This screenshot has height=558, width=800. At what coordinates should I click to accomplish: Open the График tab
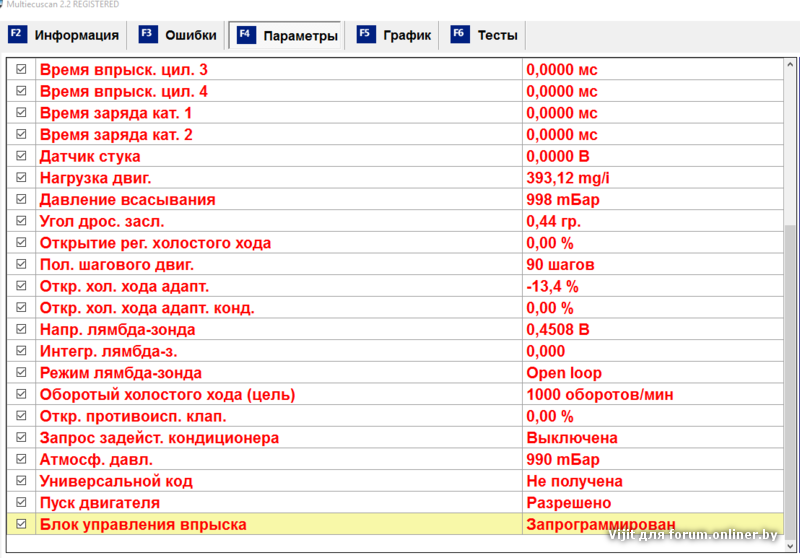407,36
